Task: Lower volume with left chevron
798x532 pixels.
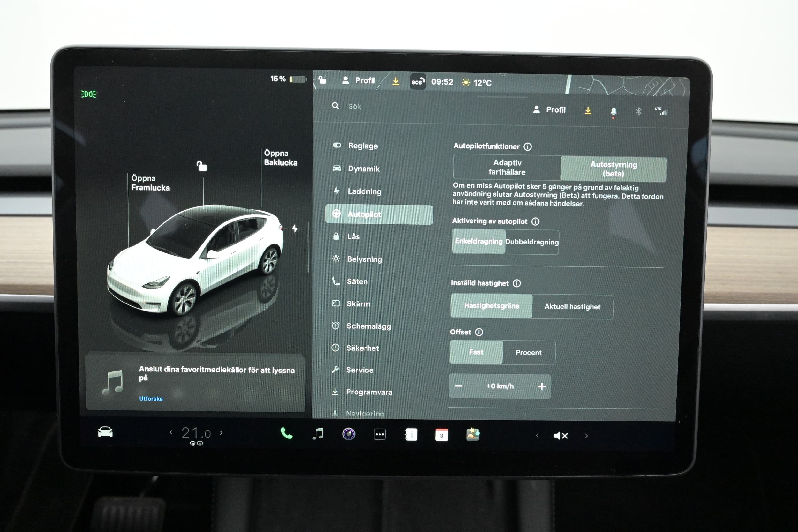Action: coord(537,435)
